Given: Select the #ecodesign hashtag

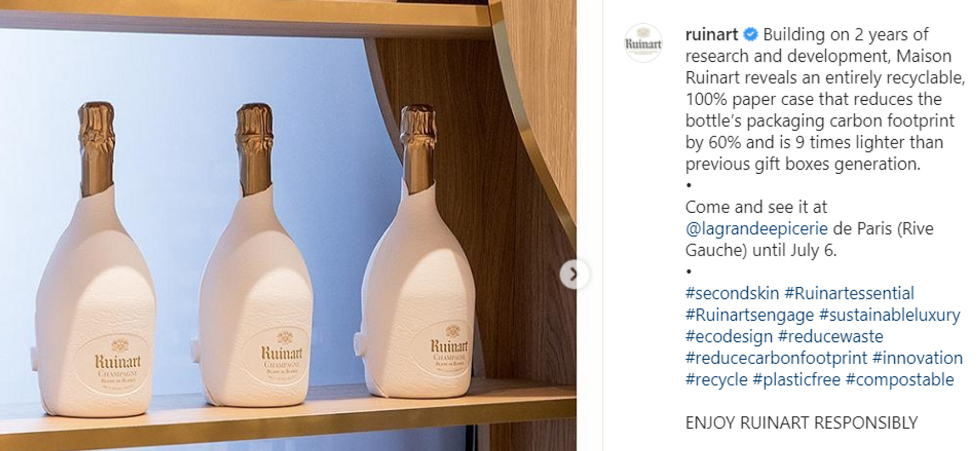Looking at the screenshot, I should [x=729, y=336].
